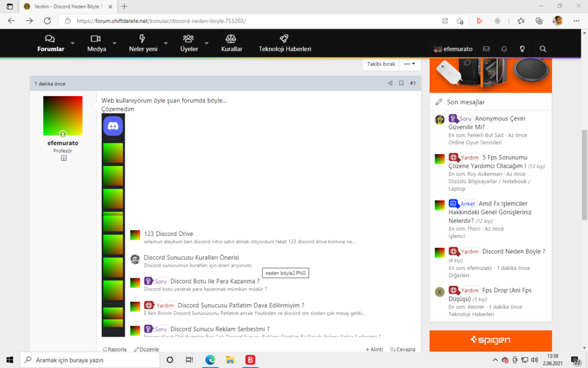Open Discord Neden Böyle sidebar thread
Image resolution: width=588 pixels, height=368 pixels.
(x=514, y=252)
